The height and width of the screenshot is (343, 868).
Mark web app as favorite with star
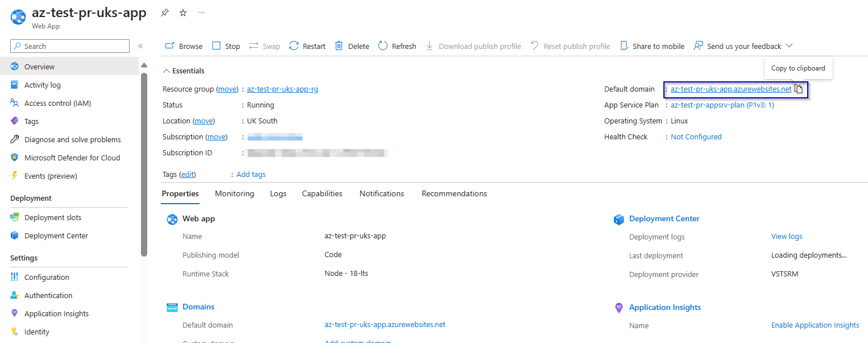pos(183,13)
